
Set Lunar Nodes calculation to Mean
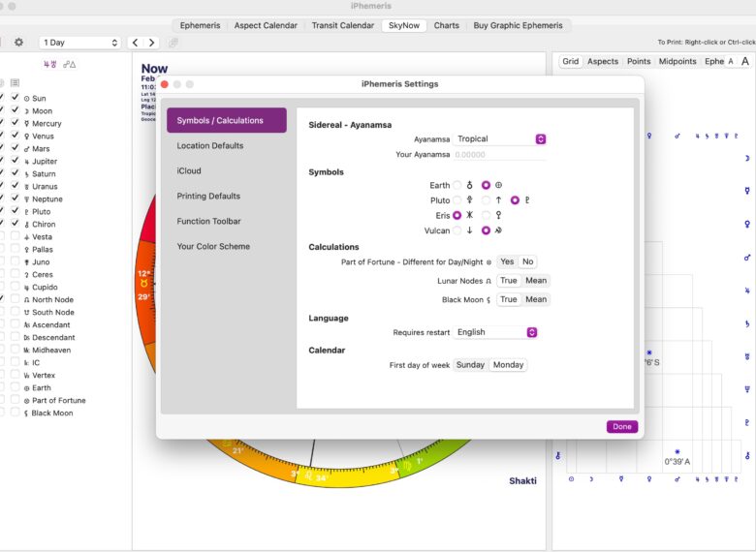tap(536, 280)
